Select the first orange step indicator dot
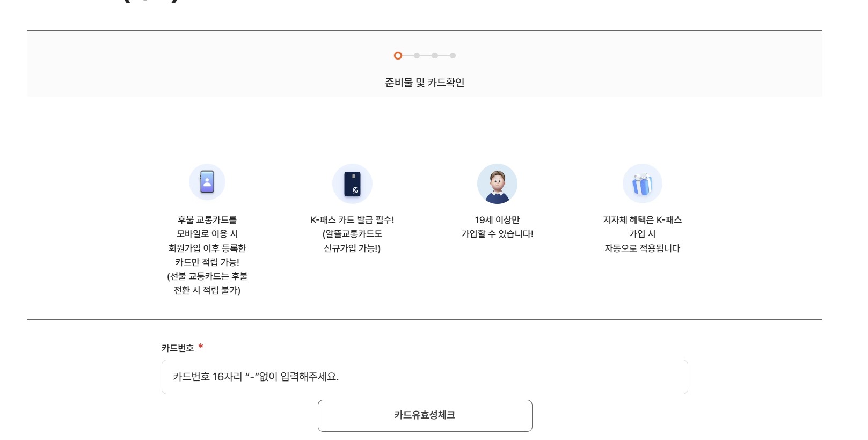This screenshot has height=440, width=868. pos(397,55)
